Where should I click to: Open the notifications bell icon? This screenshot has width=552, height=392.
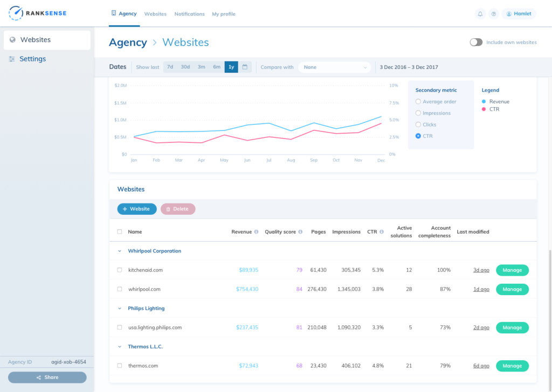click(x=480, y=14)
